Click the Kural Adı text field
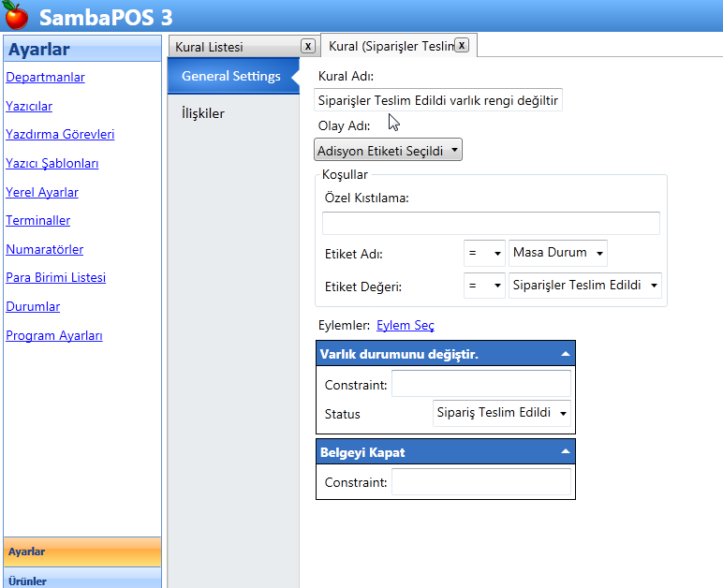 pos(438,101)
